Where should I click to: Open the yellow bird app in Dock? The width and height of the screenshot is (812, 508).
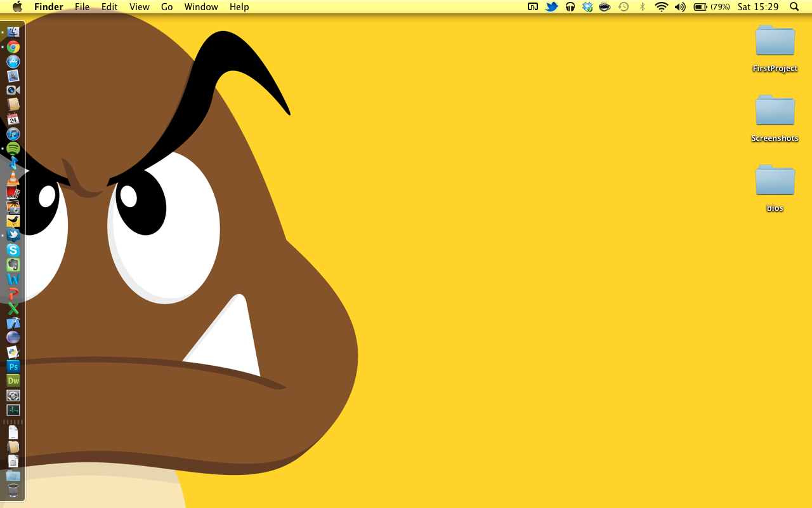(x=13, y=221)
